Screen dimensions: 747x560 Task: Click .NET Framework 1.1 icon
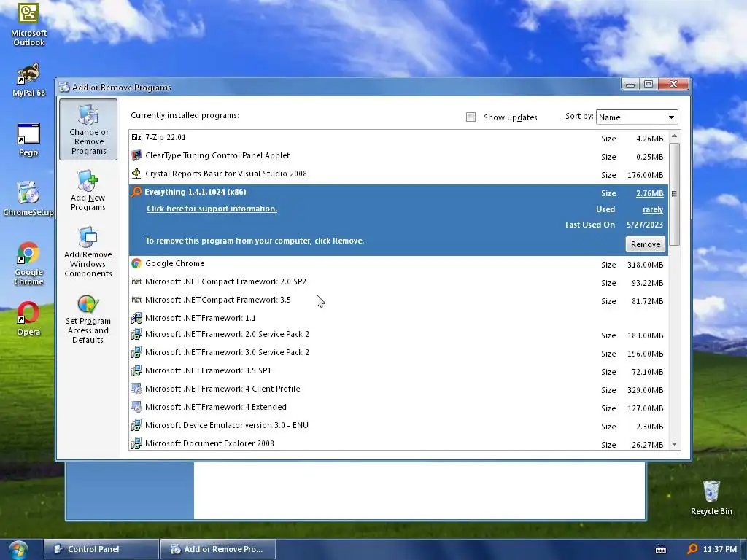136,318
